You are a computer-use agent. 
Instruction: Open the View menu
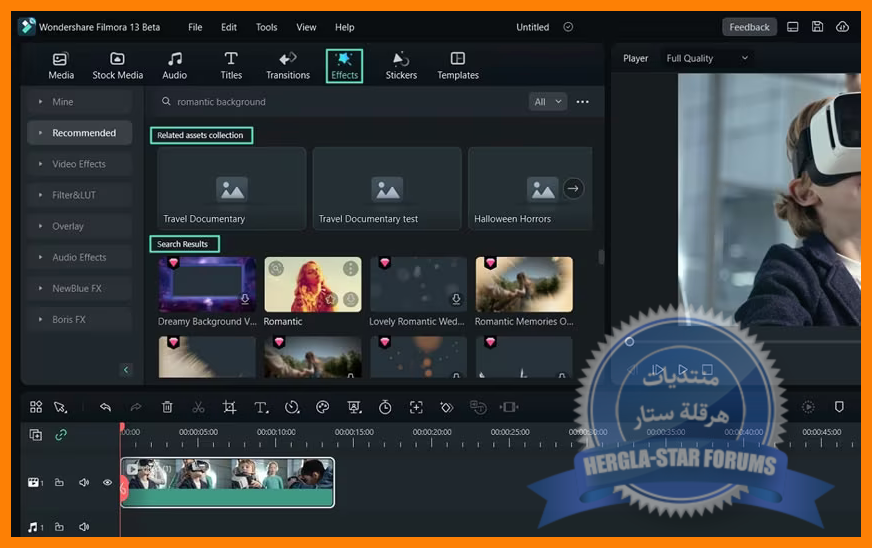306,27
